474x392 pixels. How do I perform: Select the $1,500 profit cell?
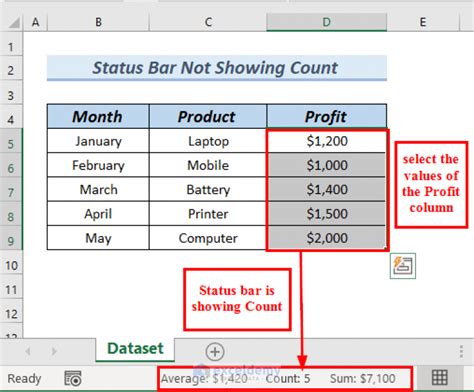pos(327,214)
